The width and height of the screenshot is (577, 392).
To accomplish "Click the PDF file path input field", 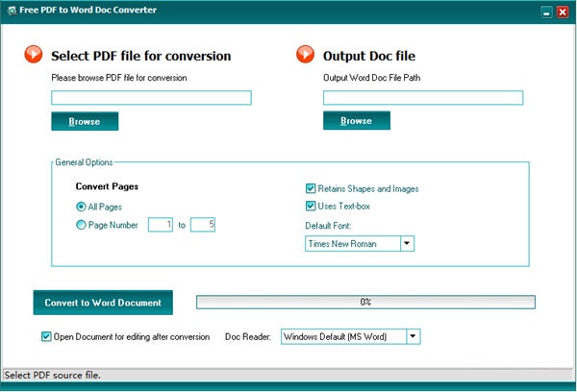I will [x=151, y=98].
